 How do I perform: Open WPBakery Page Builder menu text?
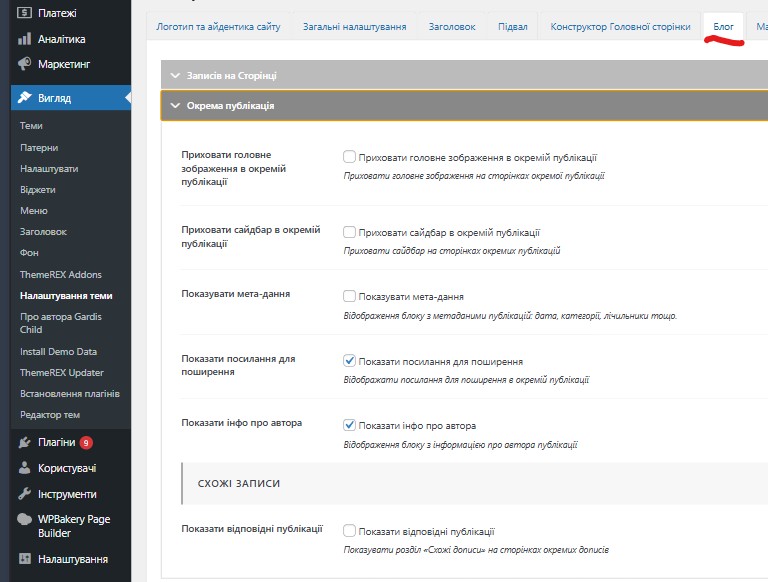coord(74,526)
